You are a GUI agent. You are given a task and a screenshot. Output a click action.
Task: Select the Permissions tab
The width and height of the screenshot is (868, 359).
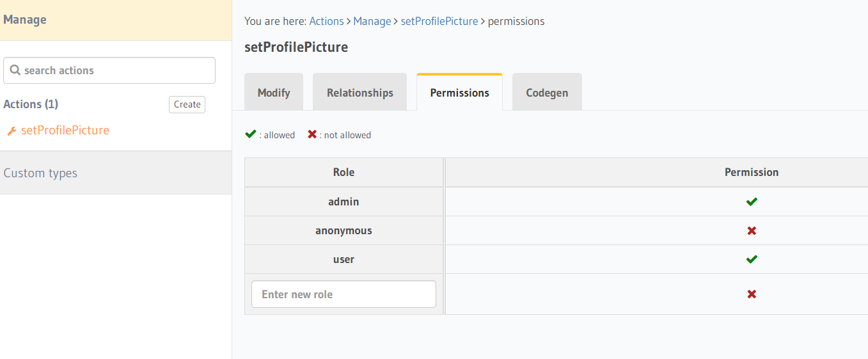tap(459, 93)
